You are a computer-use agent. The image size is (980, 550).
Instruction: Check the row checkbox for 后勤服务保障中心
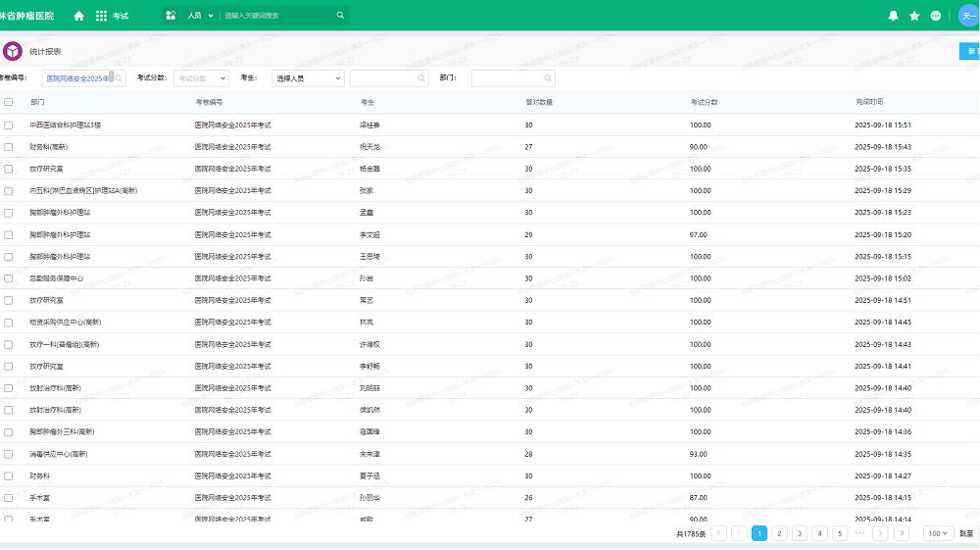(x=9, y=278)
